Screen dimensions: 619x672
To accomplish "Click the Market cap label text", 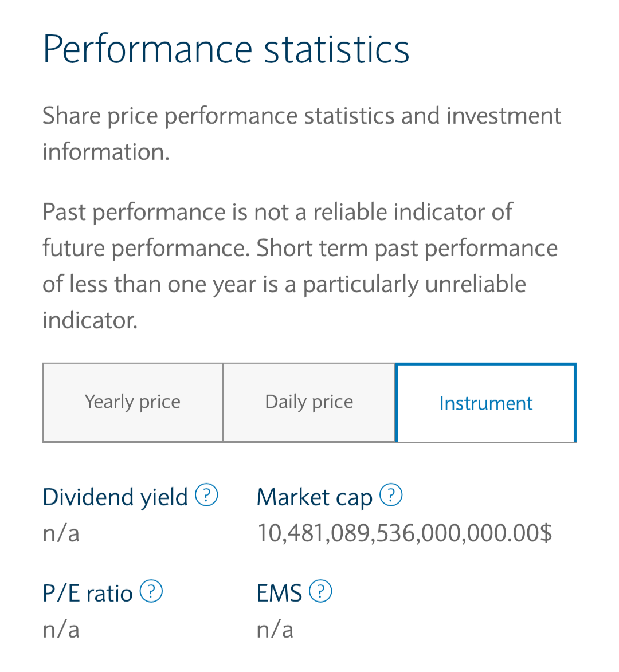I will 315,497.
